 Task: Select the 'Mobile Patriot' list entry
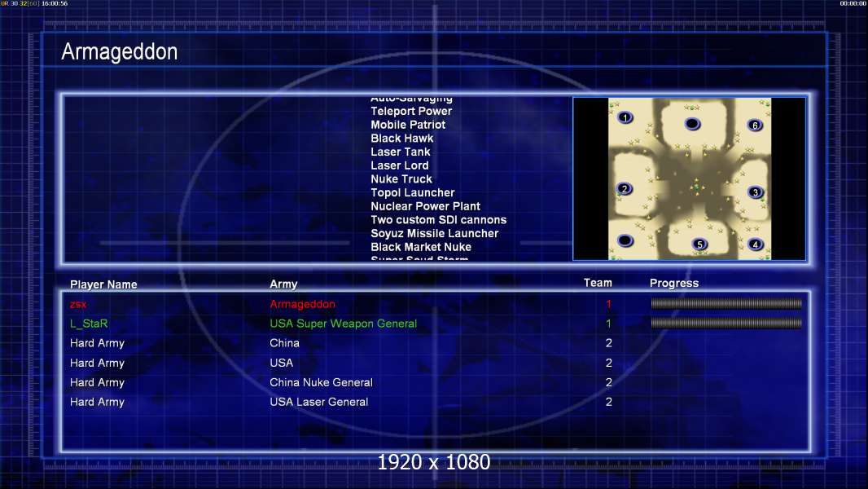coord(408,125)
